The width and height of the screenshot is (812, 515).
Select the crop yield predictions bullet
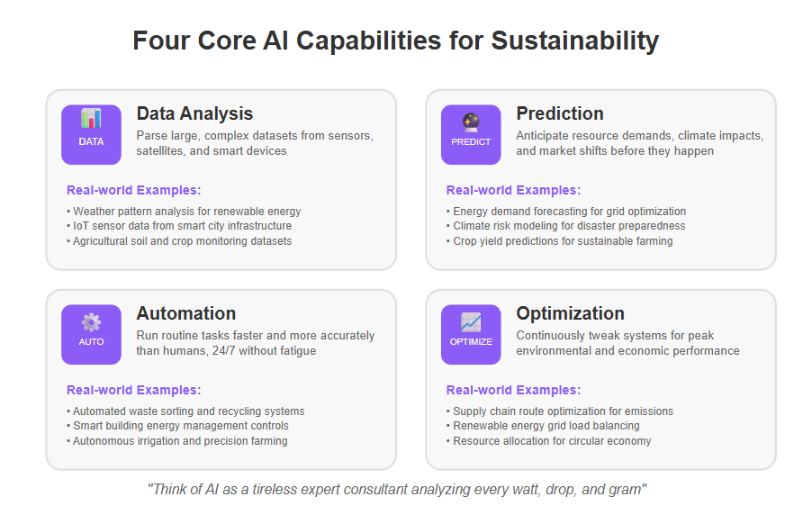tap(559, 241)
